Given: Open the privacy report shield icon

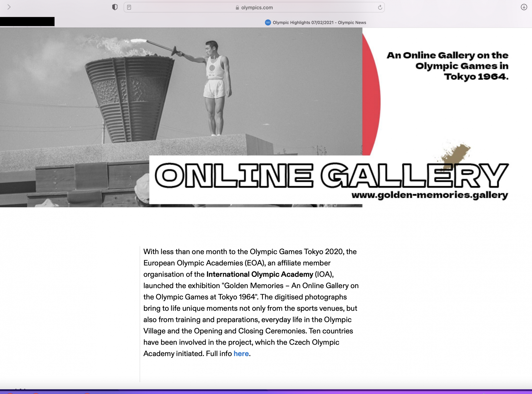Looking at the screenshot, I should pos(115,7).
